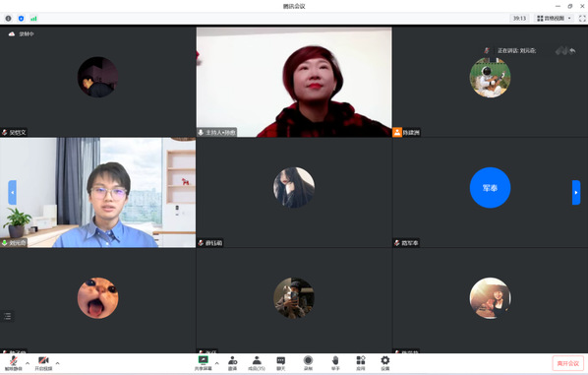
Task: Toggle fullscreen mode icon
Action: (582, 18)
